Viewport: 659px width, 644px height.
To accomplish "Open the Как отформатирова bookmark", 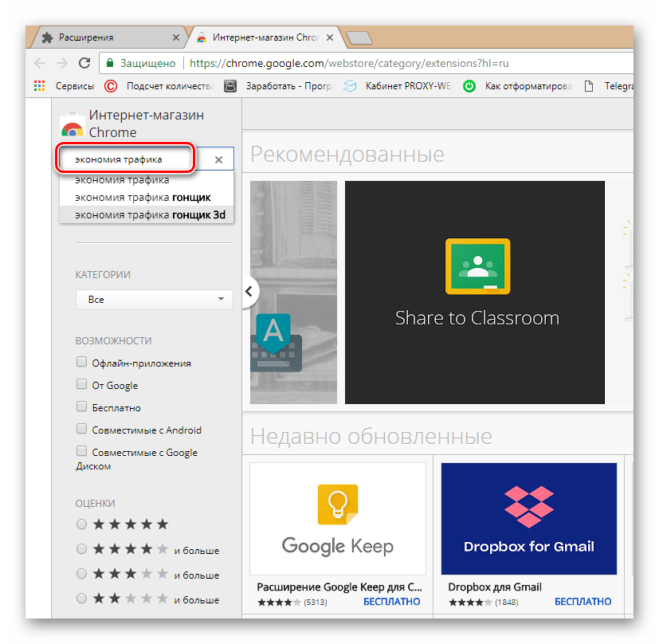I will [x=517, y=86].
